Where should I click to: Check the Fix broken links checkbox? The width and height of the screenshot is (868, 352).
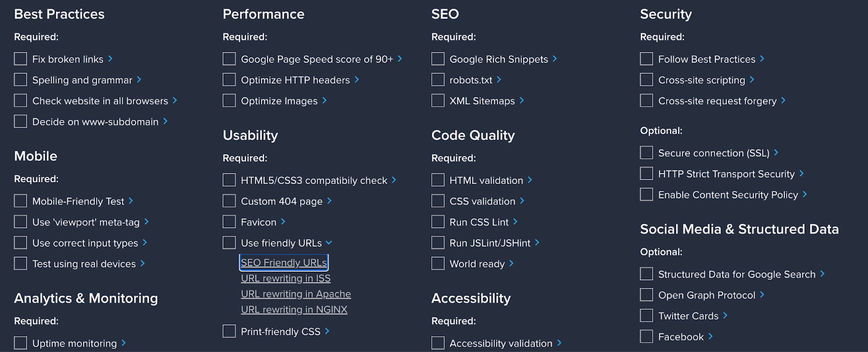click(x=21, y=59)
